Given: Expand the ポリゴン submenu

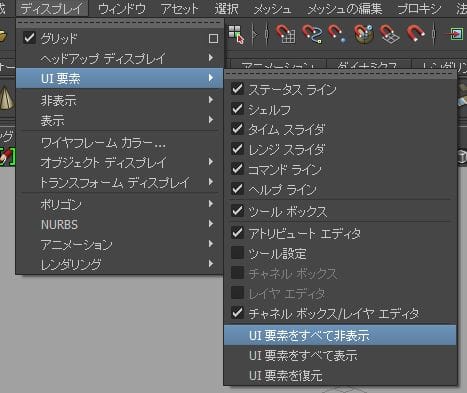Looking at the screenshot, I should [x=120, y=204].
